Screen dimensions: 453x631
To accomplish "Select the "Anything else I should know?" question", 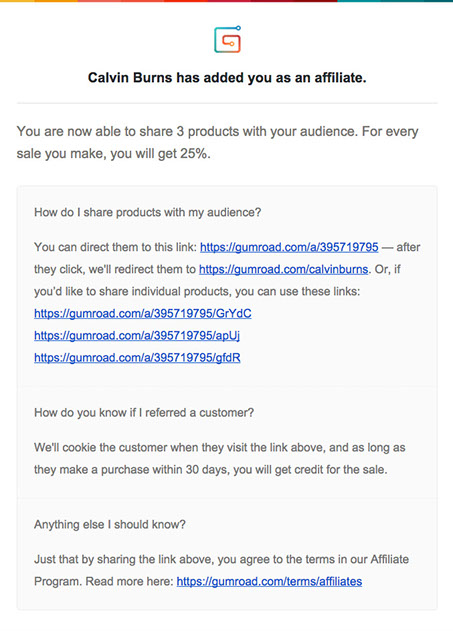I will [x=110, y=524].
